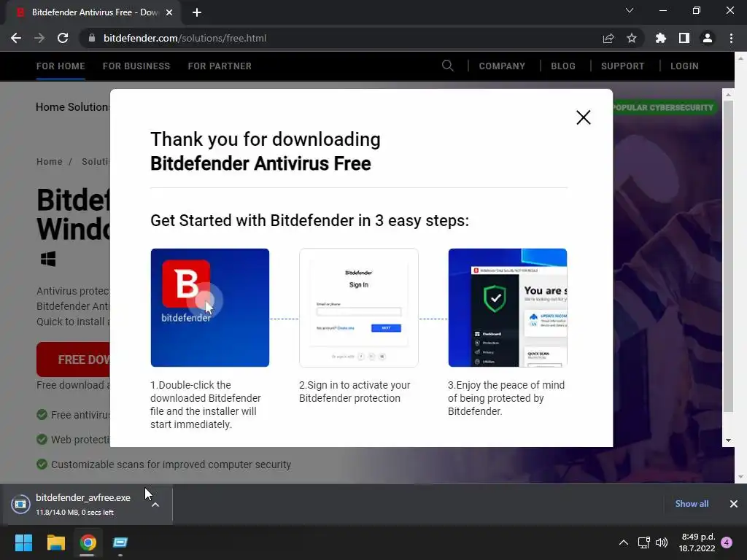747x560 pixels.
Task: Click the website search magnifier icon
Action: click(x=447, y=66)
